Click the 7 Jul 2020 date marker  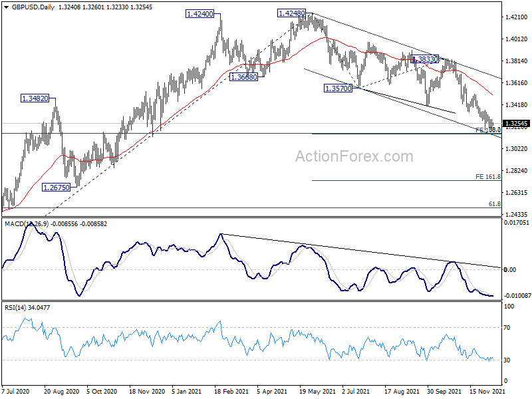[x=15, y=392]
